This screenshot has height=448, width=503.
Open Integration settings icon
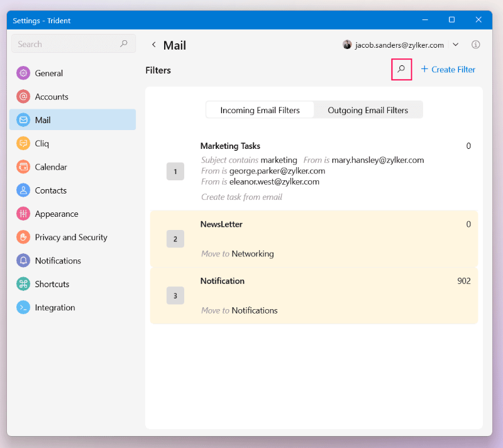tap(23, 308)
